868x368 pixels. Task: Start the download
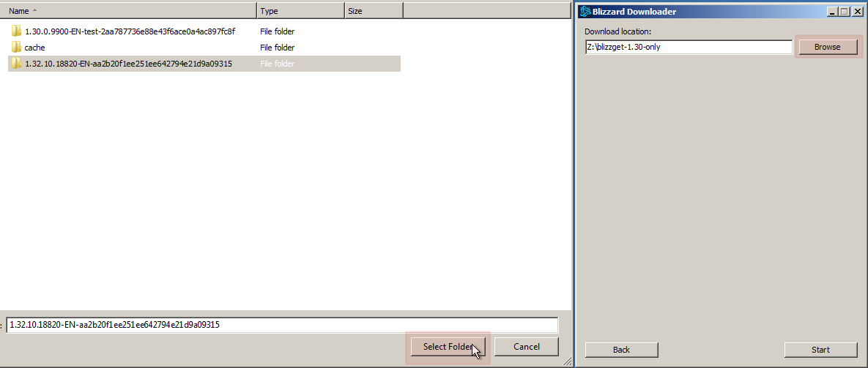820,349
